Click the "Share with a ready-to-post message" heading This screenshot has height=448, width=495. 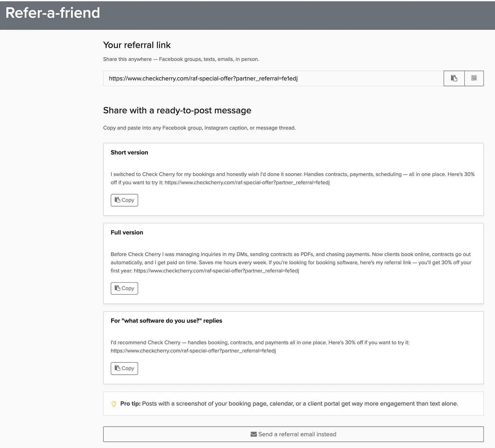point(177,110)
